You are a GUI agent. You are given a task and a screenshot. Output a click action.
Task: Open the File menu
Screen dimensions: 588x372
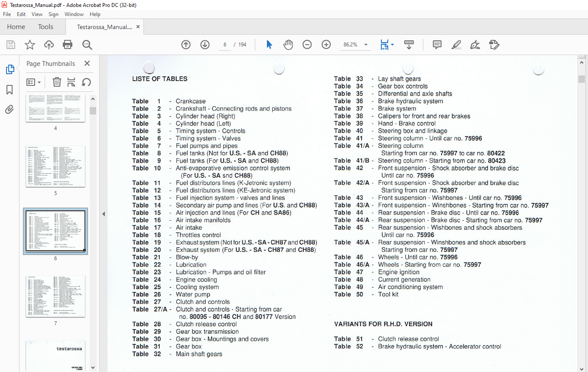click(x=7, y=14)
